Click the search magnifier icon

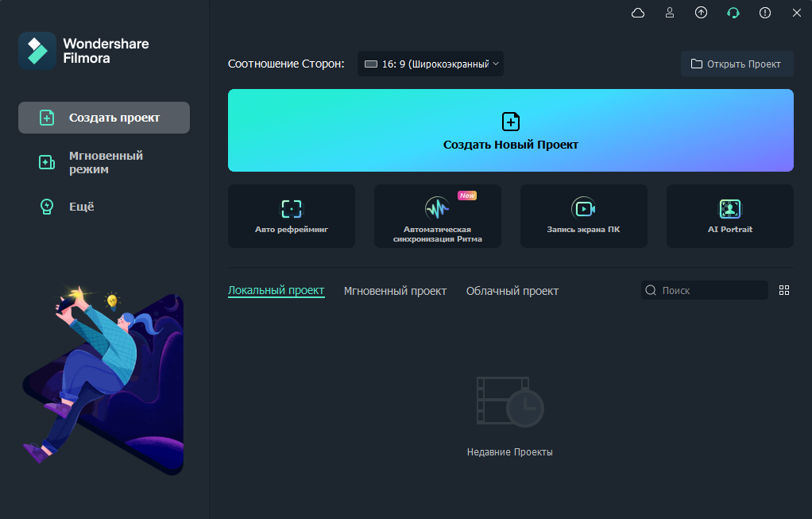[x=651, y=290]
